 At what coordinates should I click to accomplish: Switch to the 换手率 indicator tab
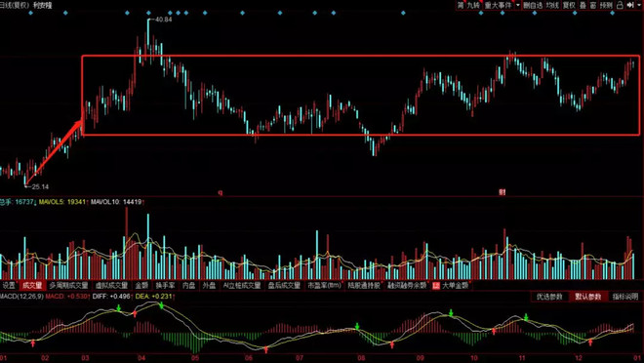[165, 285]
